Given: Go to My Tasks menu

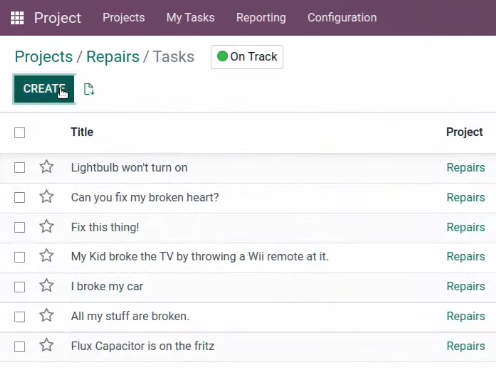Looking at the screenshot, I should tap(190, 18).
